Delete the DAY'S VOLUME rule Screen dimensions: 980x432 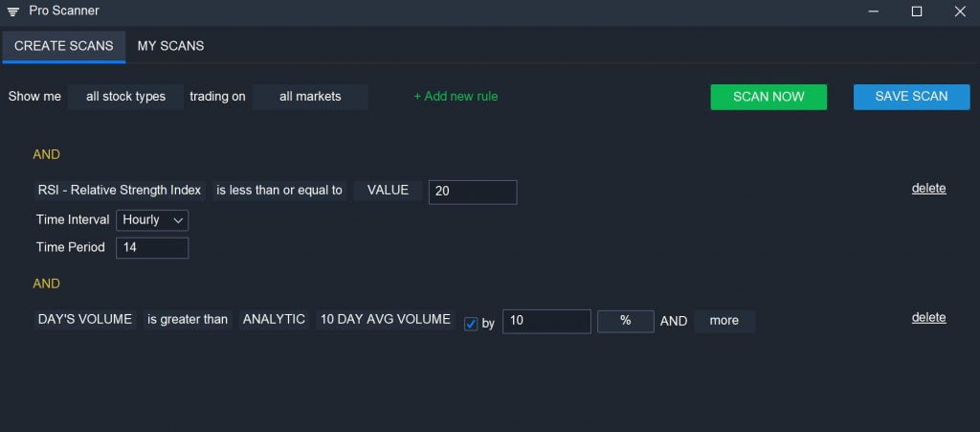tap(928, 318)
